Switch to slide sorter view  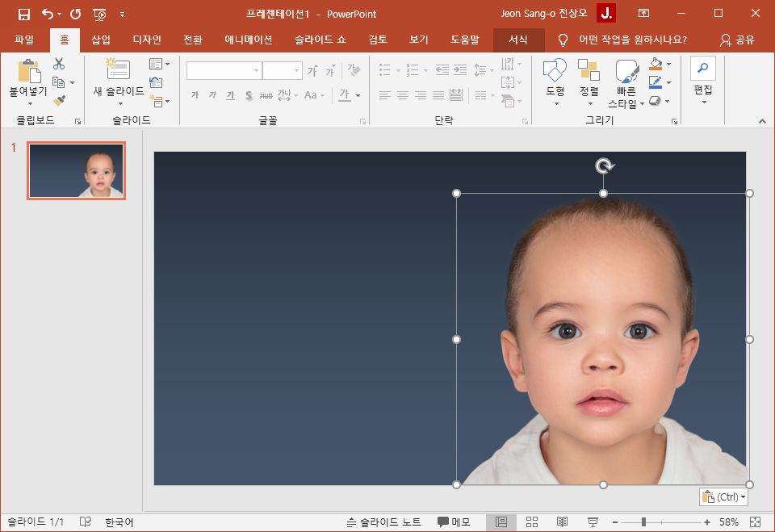click(x=532, y=522)
